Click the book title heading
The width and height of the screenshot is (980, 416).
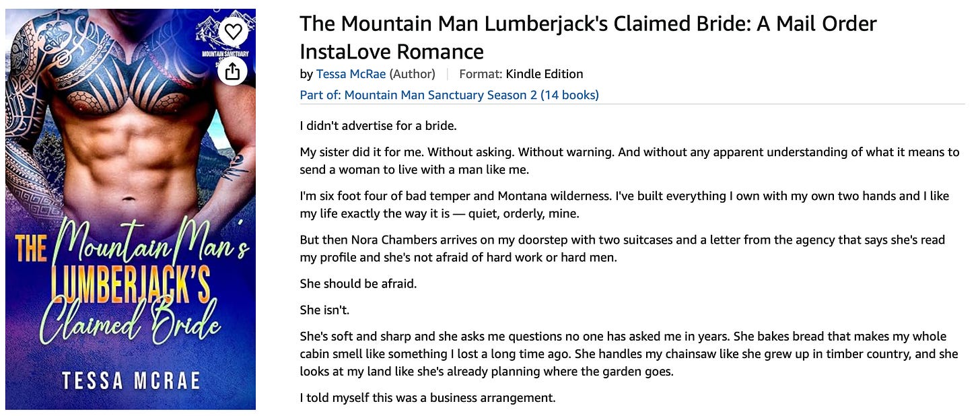tap(588, 37)
